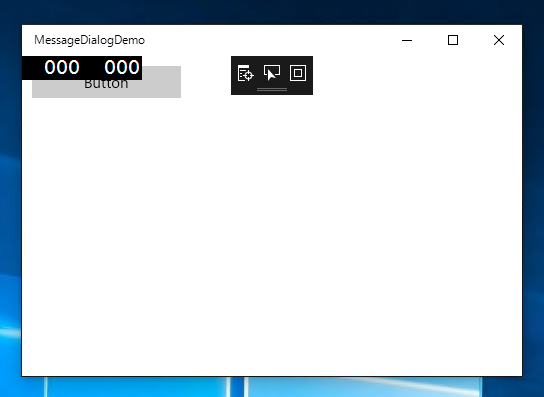Open Go to Live Visual Tree icon
Screen dimensions: 544x397
[x=246, y=73]
